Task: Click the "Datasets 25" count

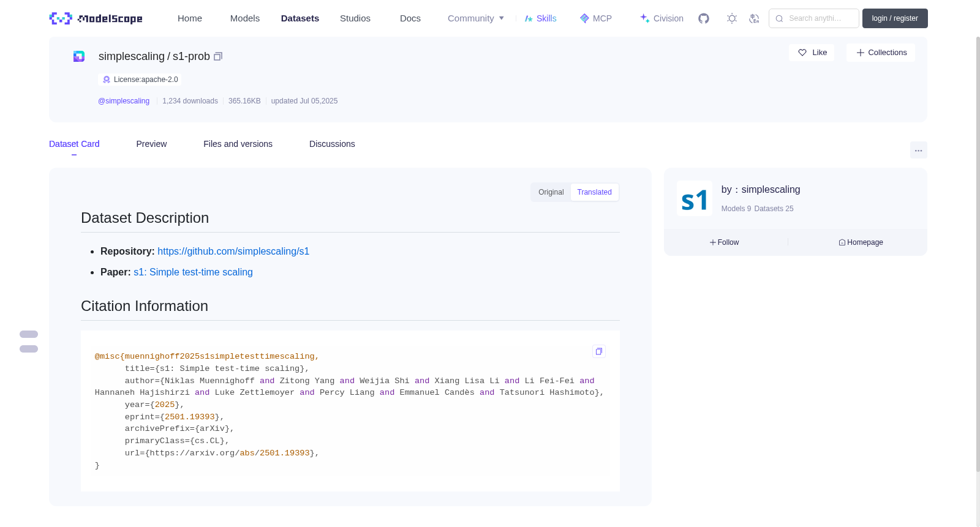Action: click(x=774, y=209)
